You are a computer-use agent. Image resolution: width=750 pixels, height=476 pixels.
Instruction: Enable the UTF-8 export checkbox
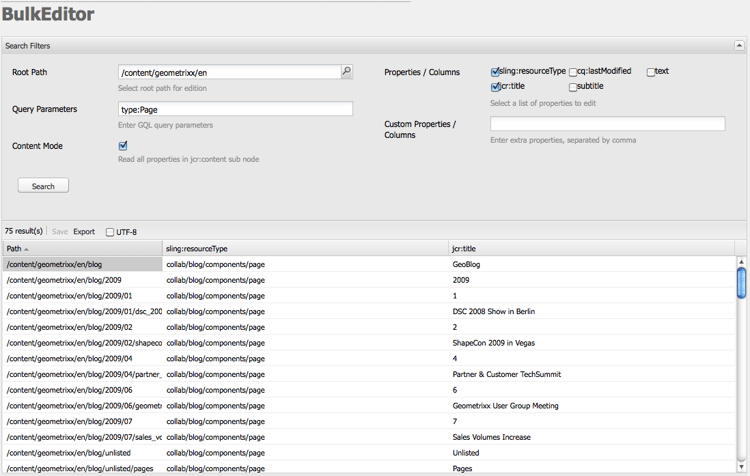coord(110,232)
